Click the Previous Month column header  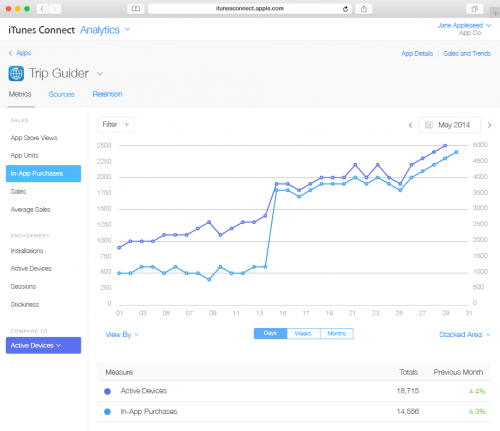(458, 372)
